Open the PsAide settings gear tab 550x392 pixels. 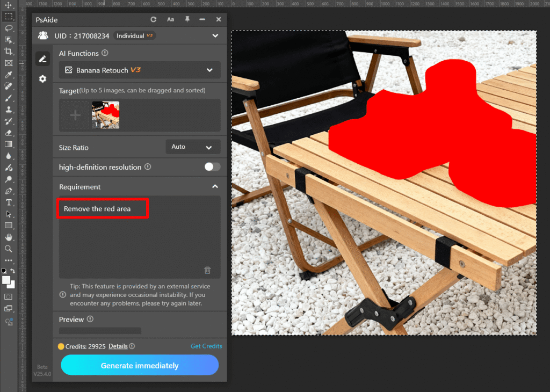(x=43, y=79)
